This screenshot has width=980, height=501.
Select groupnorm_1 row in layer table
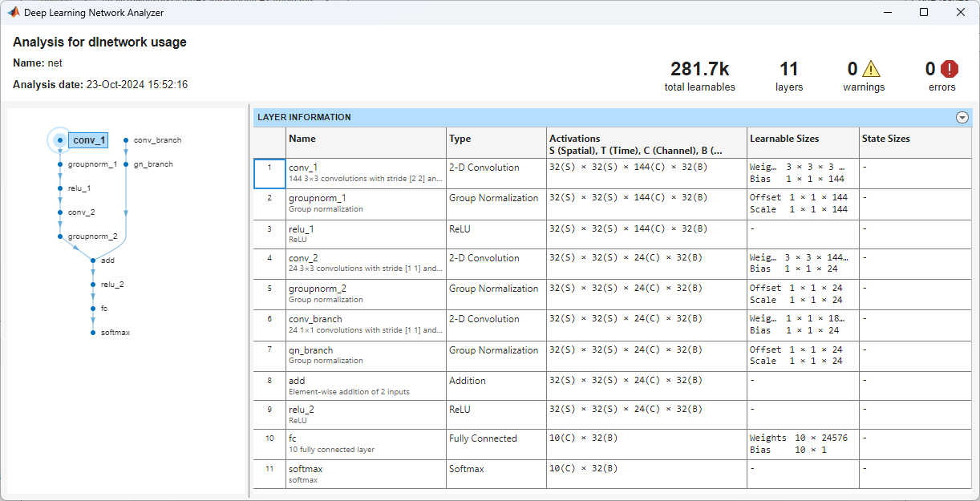(612, 204)
